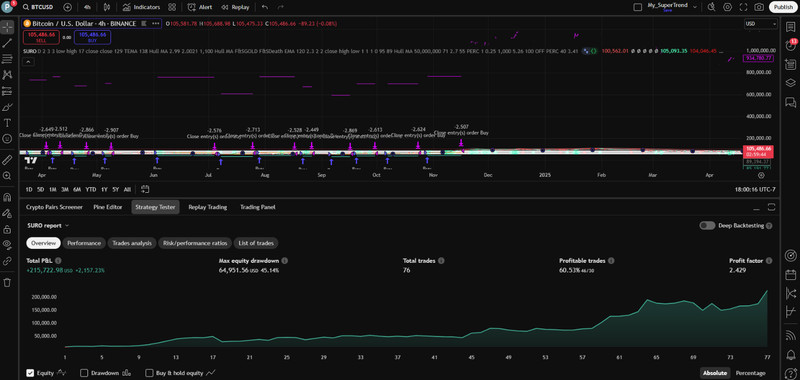
Task: Open the Indicators dialog
Action: coord(141,7)
